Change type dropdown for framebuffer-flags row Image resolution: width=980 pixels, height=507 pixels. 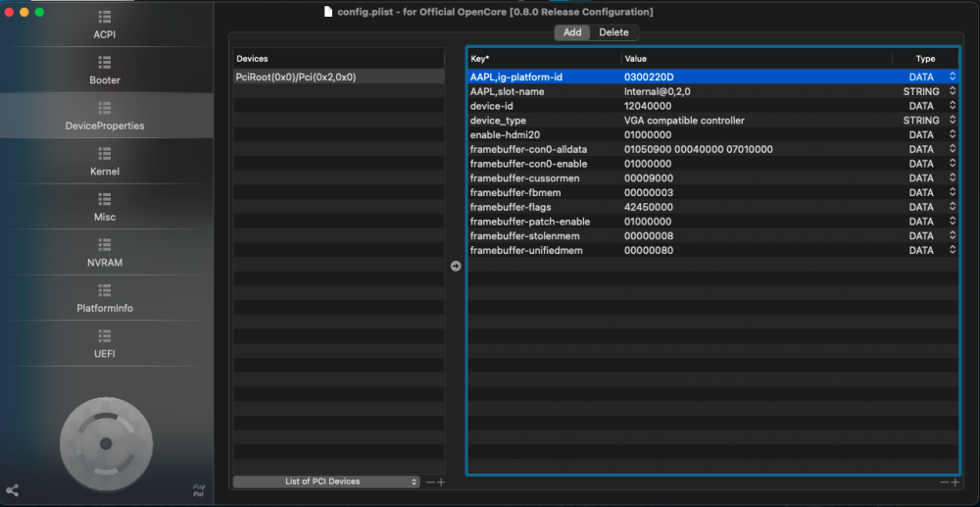coord(953,206)
